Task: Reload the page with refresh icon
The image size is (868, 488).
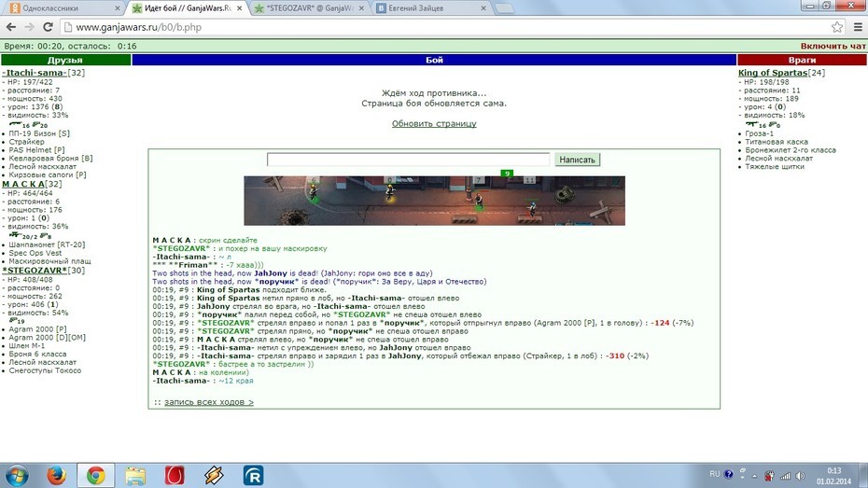Action: [x=49, y=27]
